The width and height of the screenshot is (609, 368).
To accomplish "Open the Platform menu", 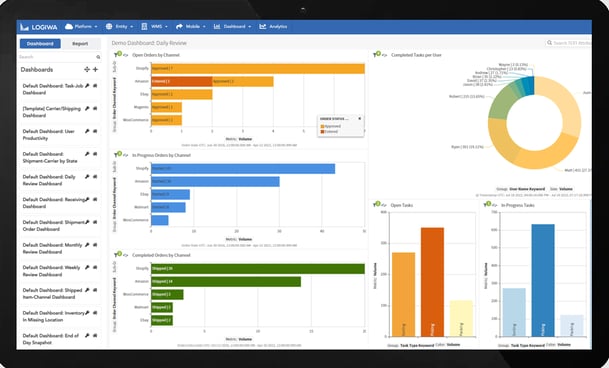I will coord(81,26).
